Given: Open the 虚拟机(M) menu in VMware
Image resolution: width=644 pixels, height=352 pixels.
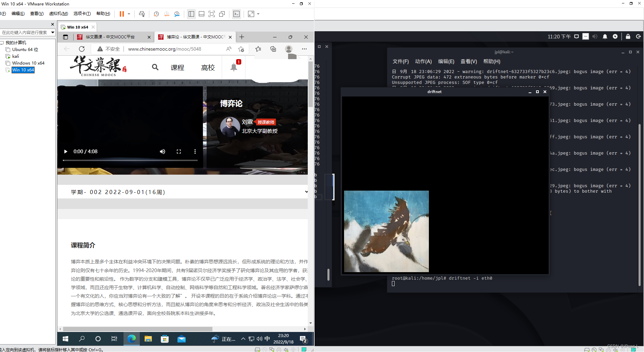Looking at the screenshot, I should click(58, 14).
